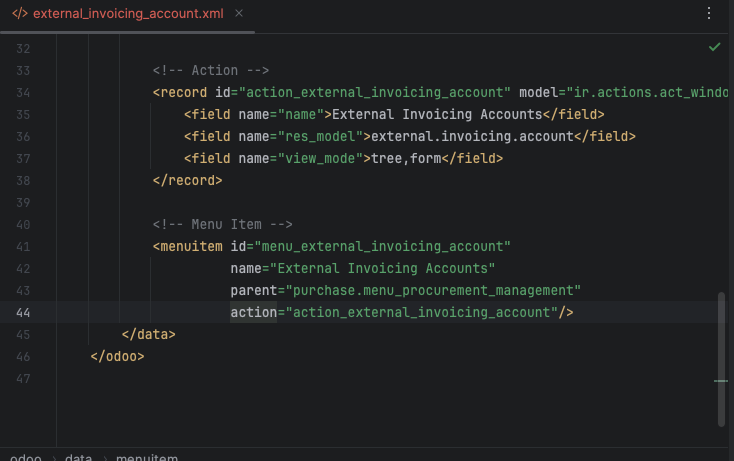This screenshot has width=734, height=461.
Task: Click the 'ir.actions.act_windo' model value
Action: click(x=651, y=93)
